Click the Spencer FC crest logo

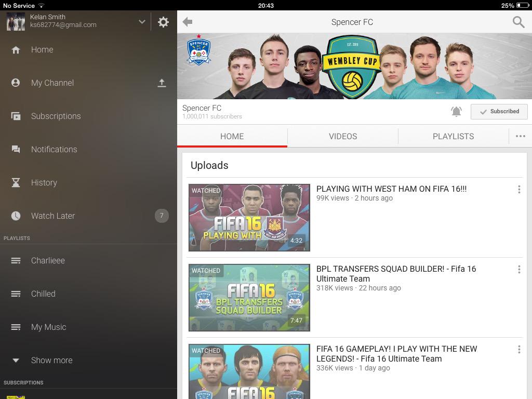[199, 50]
